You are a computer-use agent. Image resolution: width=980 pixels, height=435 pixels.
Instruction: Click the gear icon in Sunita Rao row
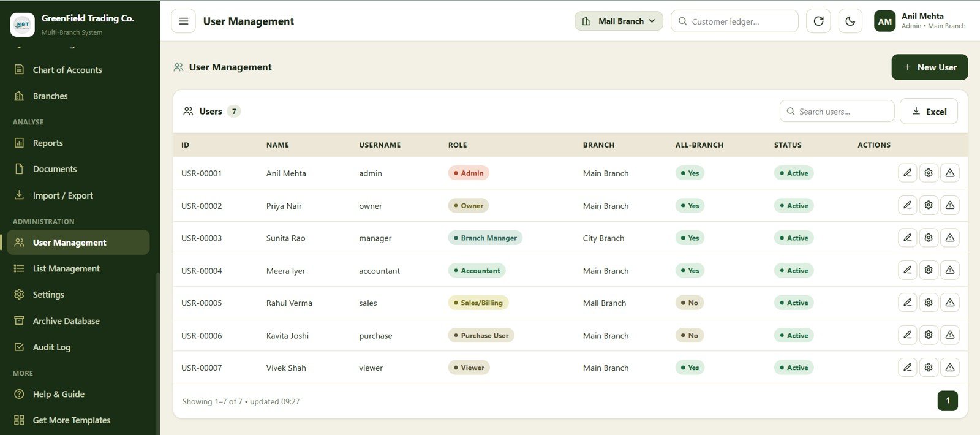click(x=929, y=238)
